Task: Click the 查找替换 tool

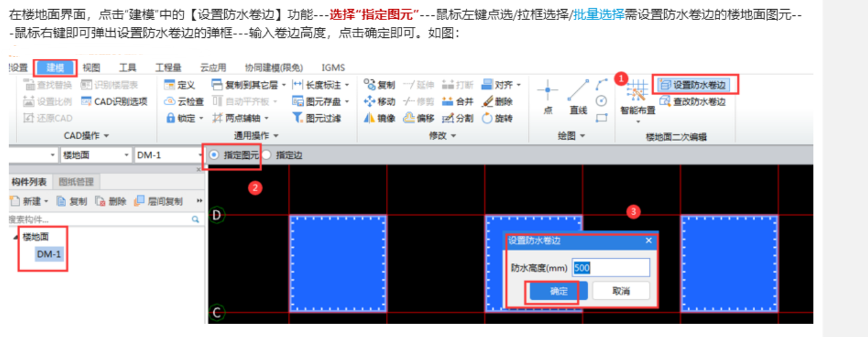Action: [48, 85]
